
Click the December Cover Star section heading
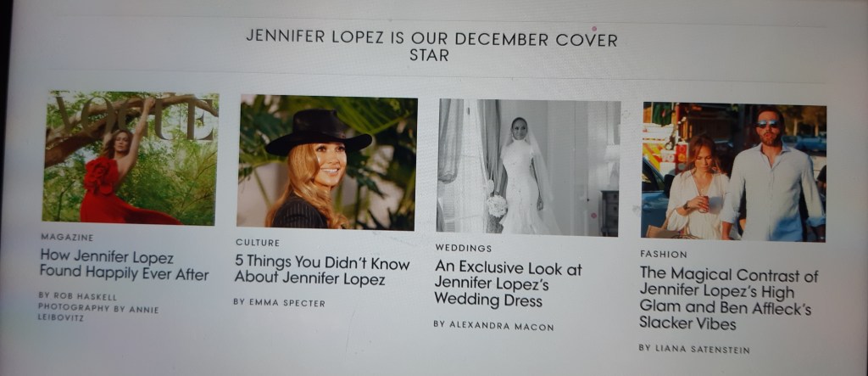(x=431, y=47)
